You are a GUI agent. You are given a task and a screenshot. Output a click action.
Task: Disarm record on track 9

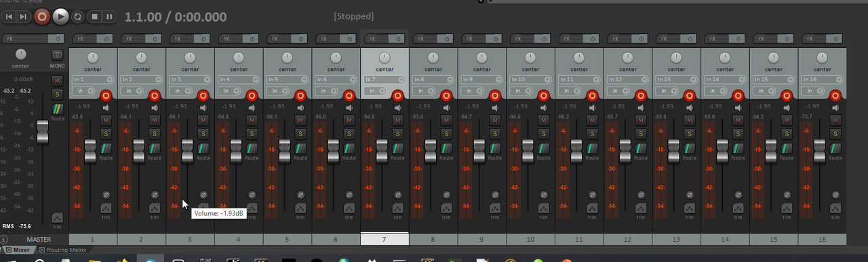pos(495,95)
